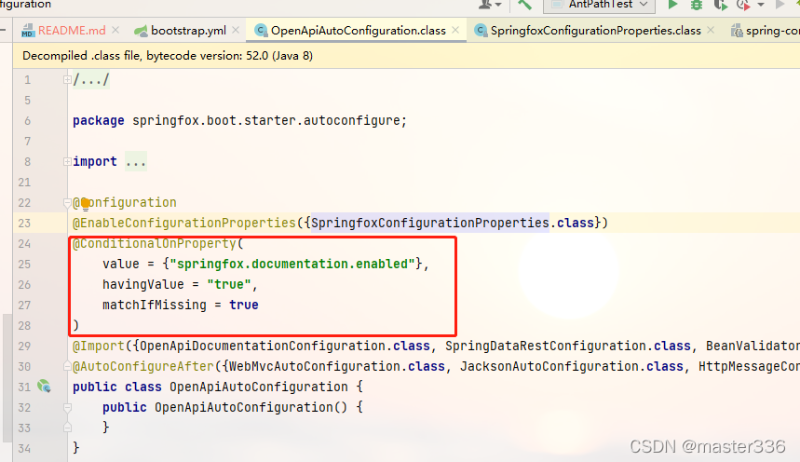Click the OpenApiAutoConfiguration class name on line 31
Image resolution: width=800 pixels, height=462 pixels.
(x=259, y=387)
